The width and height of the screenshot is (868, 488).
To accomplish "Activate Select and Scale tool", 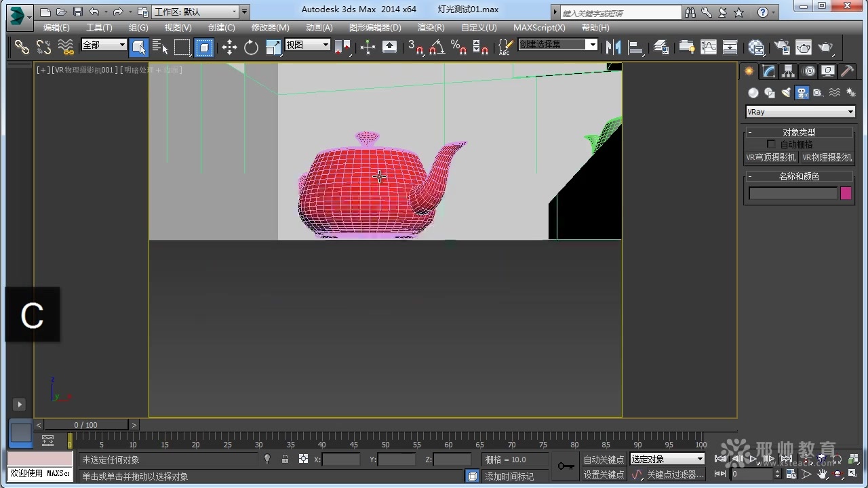I will [x=273, y=47].
